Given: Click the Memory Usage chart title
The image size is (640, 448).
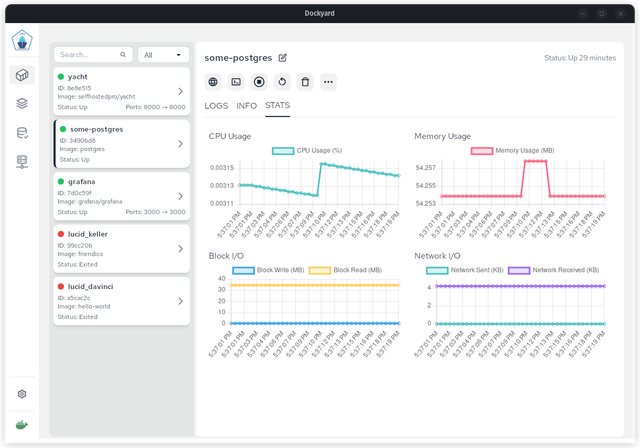Looking at the screenshot, I should click(442, 136).
